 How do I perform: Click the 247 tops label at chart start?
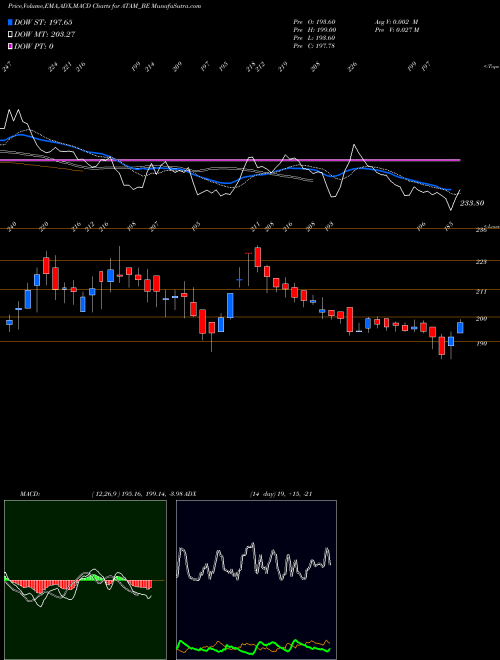(6, 67)
